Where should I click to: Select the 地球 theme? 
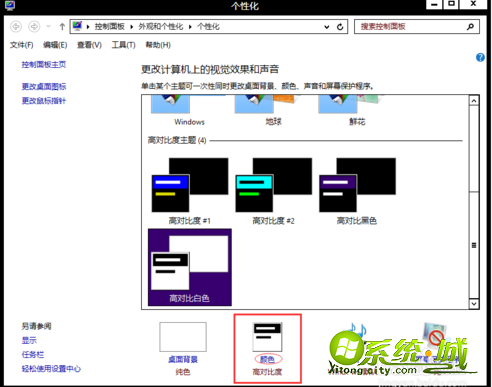(x=273, y=110)
